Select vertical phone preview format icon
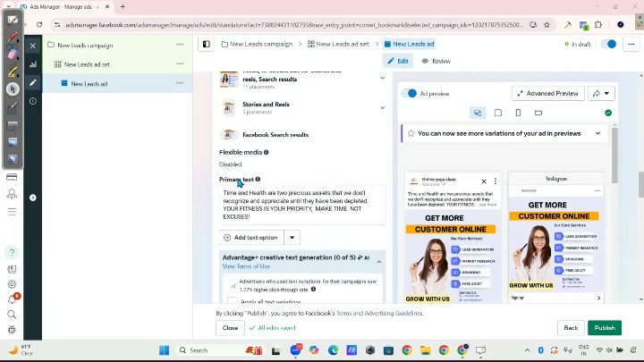 coord(518,113)
